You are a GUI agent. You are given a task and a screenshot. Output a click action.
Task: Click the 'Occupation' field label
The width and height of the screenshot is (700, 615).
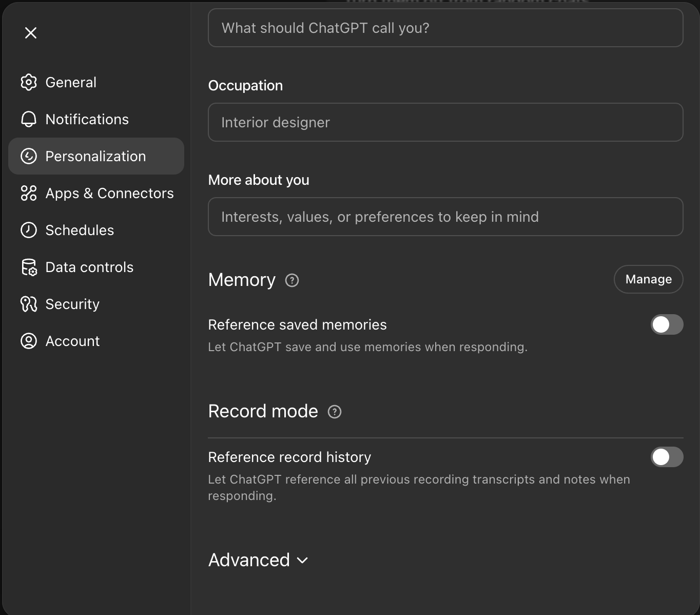(x=245, y=85)
